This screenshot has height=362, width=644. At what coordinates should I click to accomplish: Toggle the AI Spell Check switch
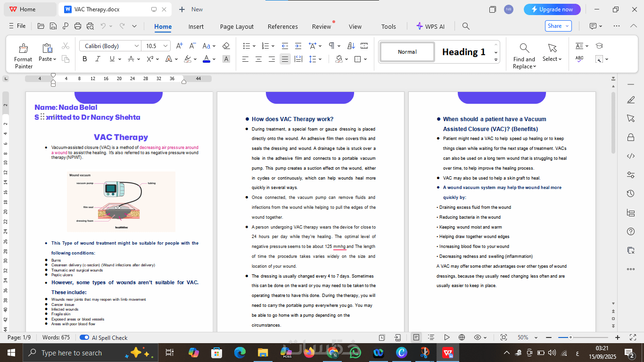tap(84, 337)
